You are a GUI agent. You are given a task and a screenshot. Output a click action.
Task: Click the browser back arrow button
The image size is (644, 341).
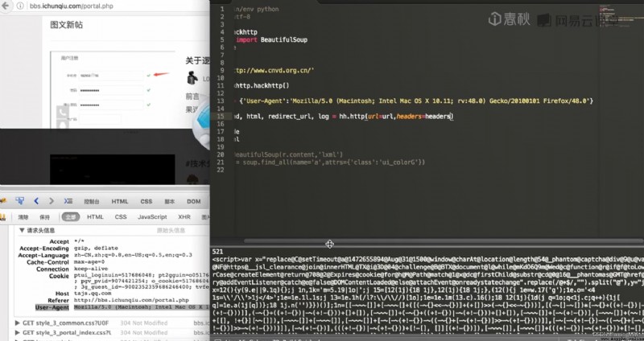click(6, 6)
